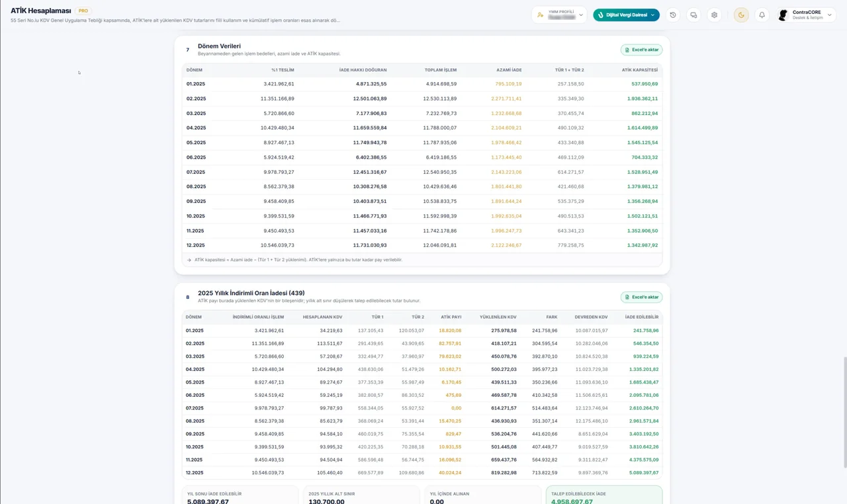Click row 06.2025 in Dönem Verileri table
Screen dimensions: 847x504
(422, 157)
